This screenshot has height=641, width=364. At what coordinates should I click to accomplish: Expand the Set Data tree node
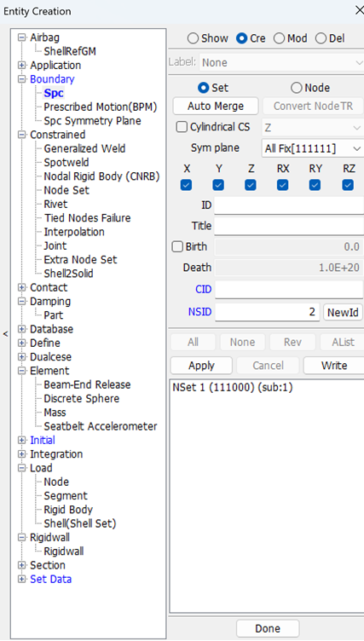click(x=21, y=580)
